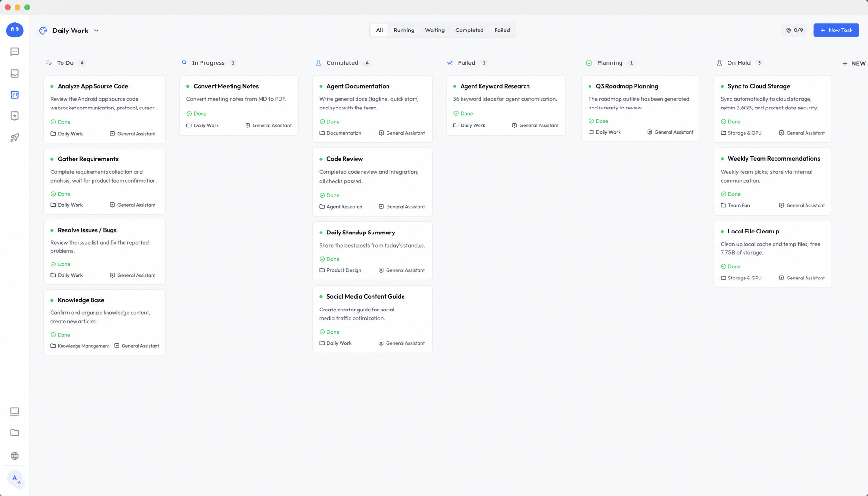Image resolution: width=868 pixels, height=496 pixels.
Task: Click assistant icon on Q3 Roadmap Planning card
Action: (650, 132)
